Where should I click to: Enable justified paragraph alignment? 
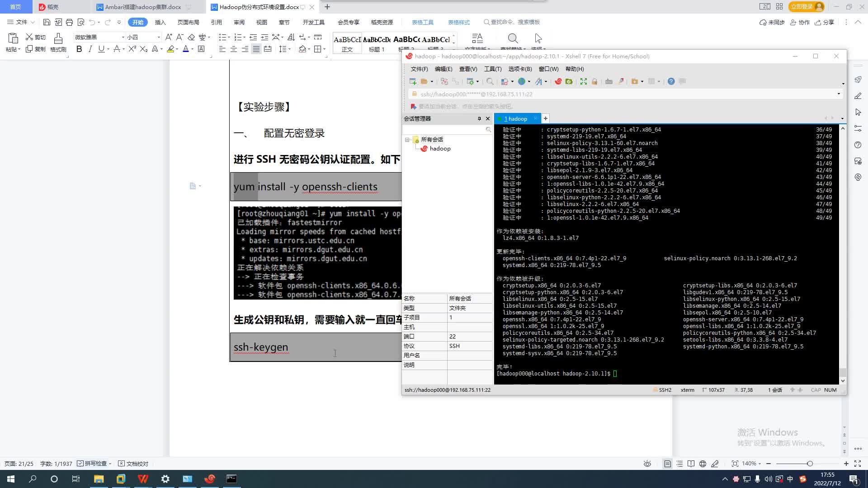coord(256,49)
